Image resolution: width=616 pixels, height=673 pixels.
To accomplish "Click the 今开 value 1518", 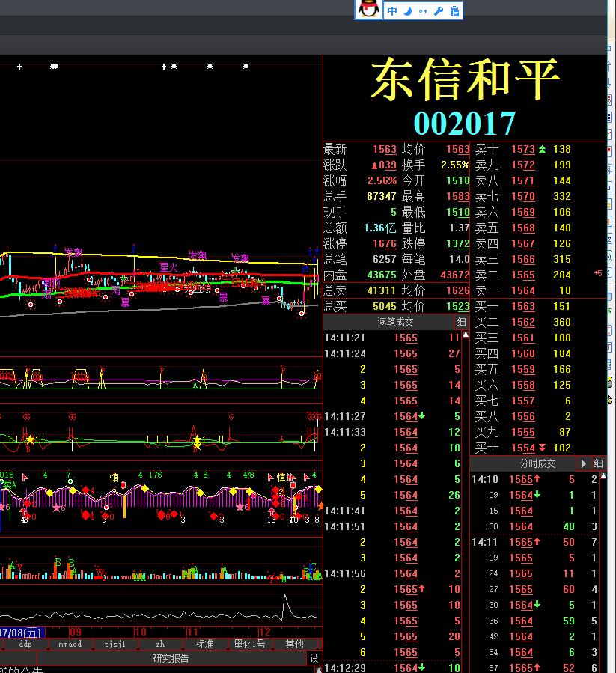I will click(x=458, y=180).
